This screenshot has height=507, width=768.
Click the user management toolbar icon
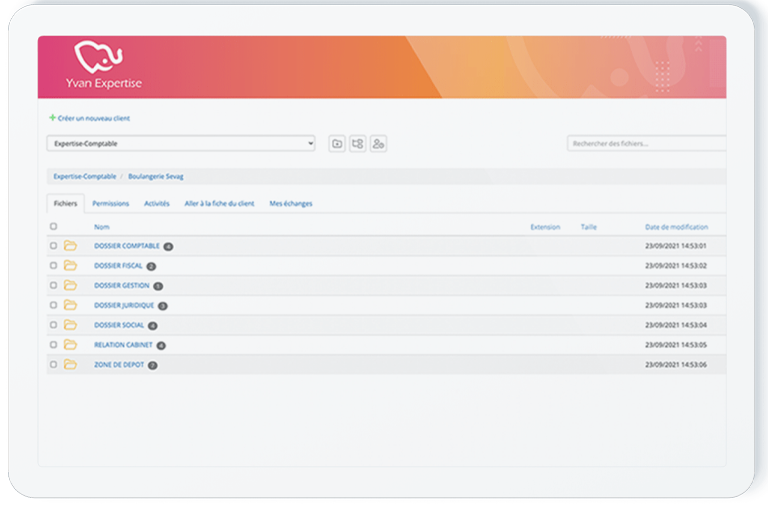(x=378, y=144)
